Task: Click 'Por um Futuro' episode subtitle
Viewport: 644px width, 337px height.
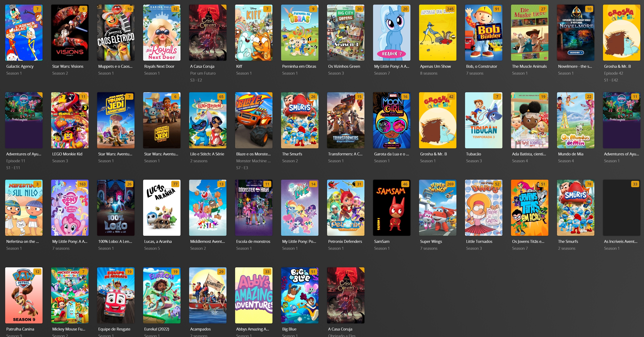Action: point(203,73)
